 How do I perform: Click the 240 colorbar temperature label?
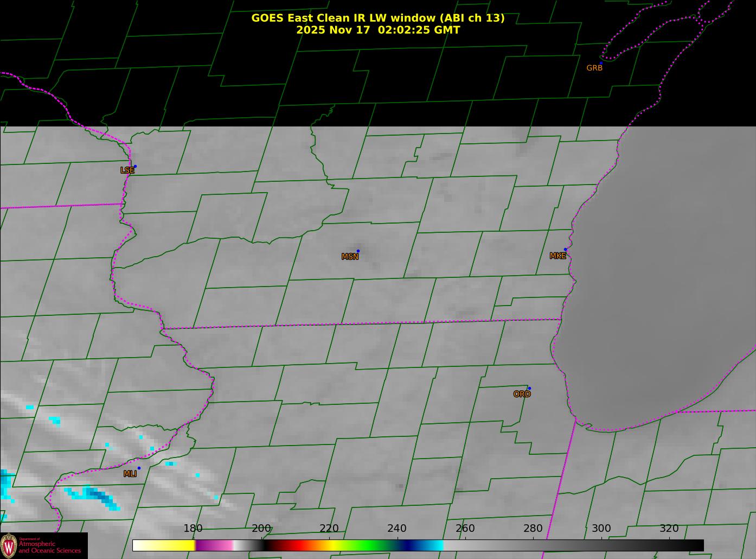397,529
